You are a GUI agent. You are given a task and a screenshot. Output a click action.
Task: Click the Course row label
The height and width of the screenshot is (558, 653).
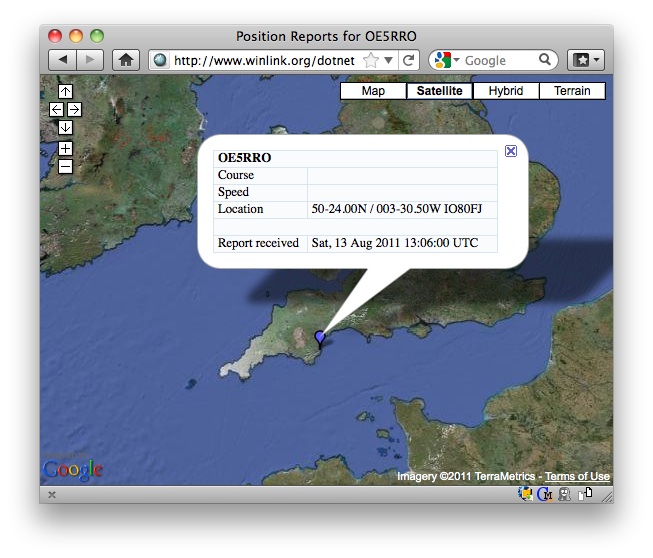point(236,175)
